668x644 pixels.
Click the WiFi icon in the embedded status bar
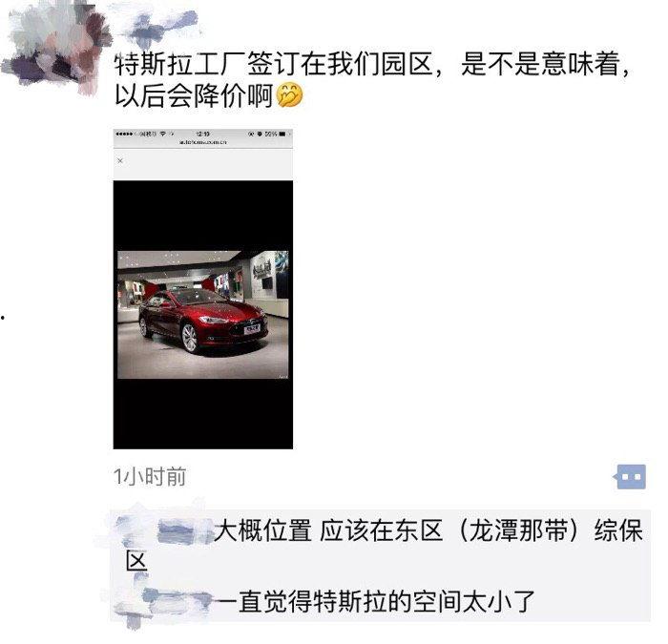point(165,135)
